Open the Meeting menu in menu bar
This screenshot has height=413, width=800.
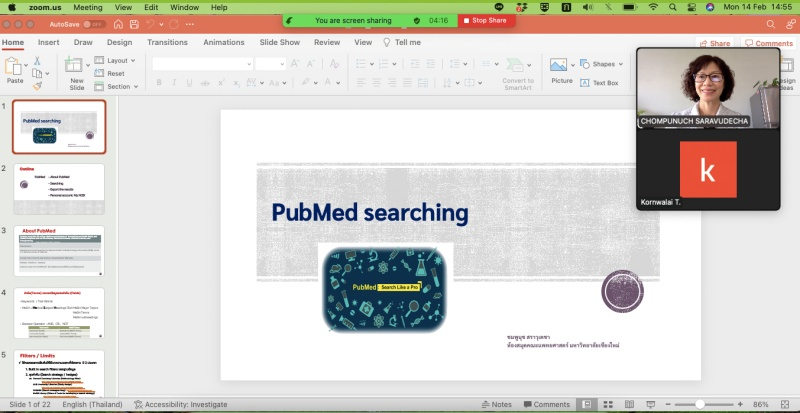pyautogui.click(x=87, y=7)
